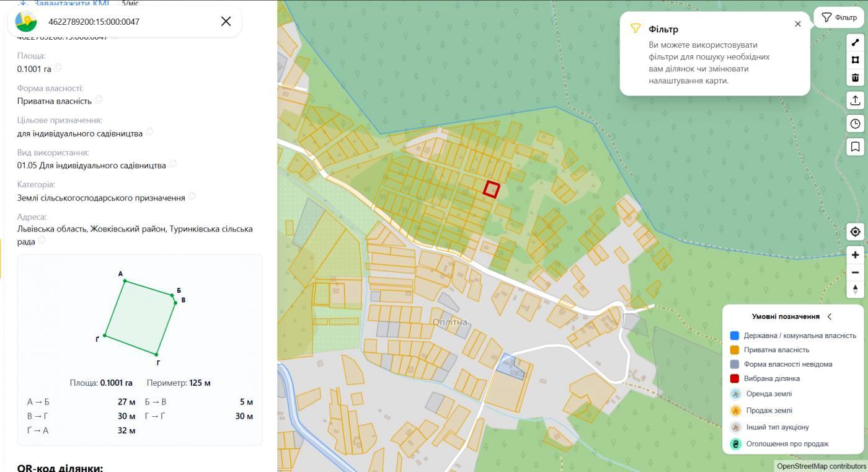This screenshot has width=868, height=472.
Task: Copy the Приватна власність ownership text
Action: [99, 100]
